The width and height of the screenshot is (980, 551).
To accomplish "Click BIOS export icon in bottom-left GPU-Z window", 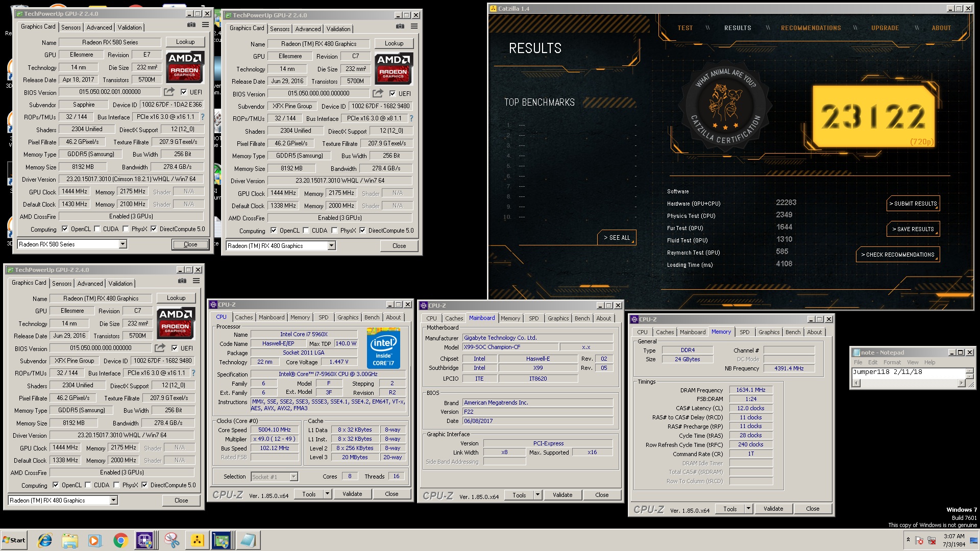I will click(x=160, y=348).
